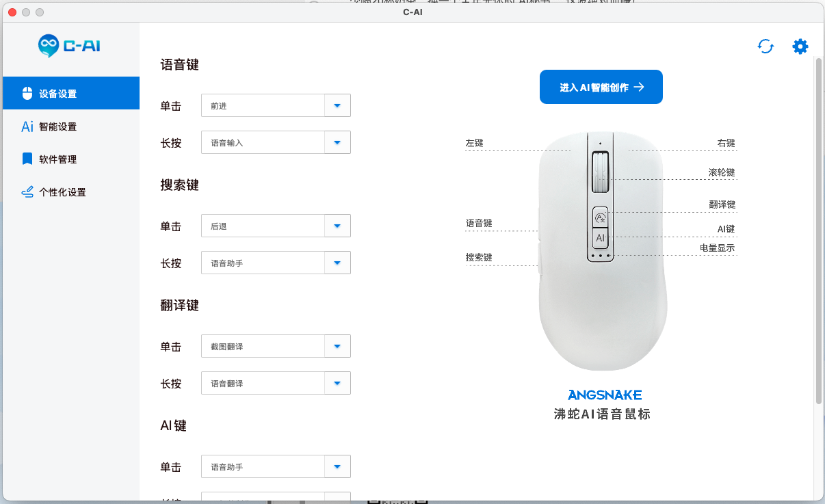Viewport: 825px width, 504px height.
Task: Click the 翻译键 section heading
Action: (x=179, y=306)
